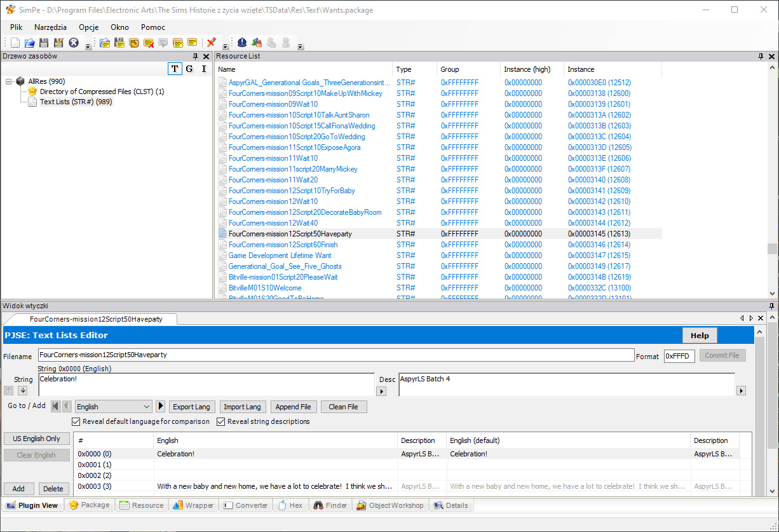The image size is (779, 532).
Task: Select the Text Lists (STR#) tree item
Action: coord(76,102)
